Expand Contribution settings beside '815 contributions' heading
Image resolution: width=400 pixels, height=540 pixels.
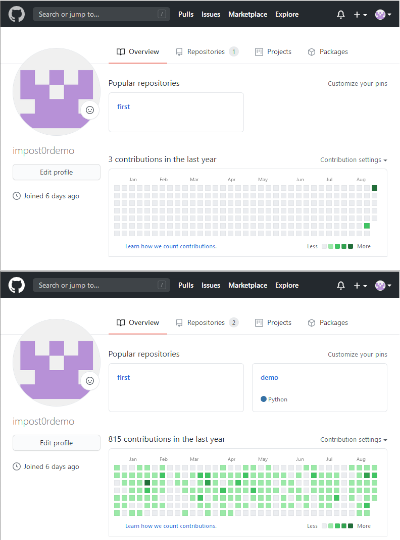tap(353, 439)
